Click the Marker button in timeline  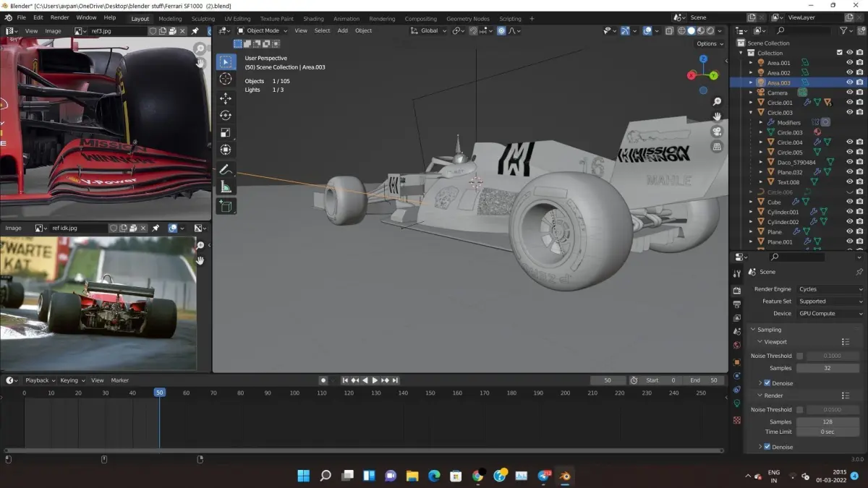119,380
